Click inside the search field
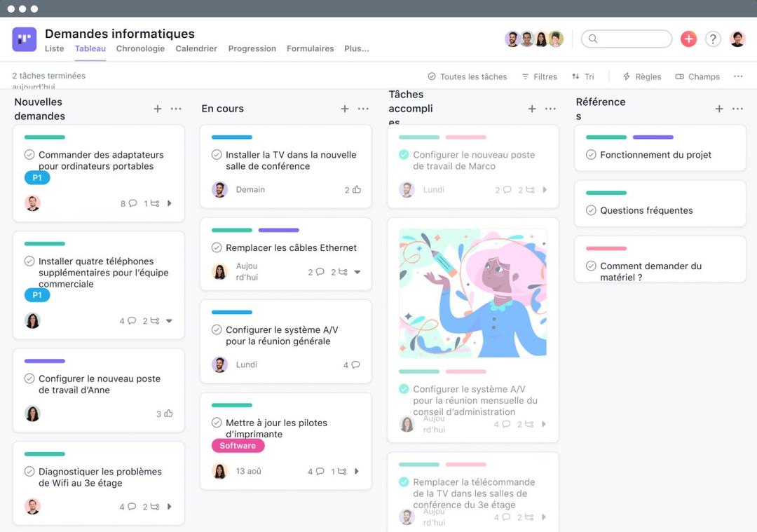The image size is (757, 532). pos(626,39)
